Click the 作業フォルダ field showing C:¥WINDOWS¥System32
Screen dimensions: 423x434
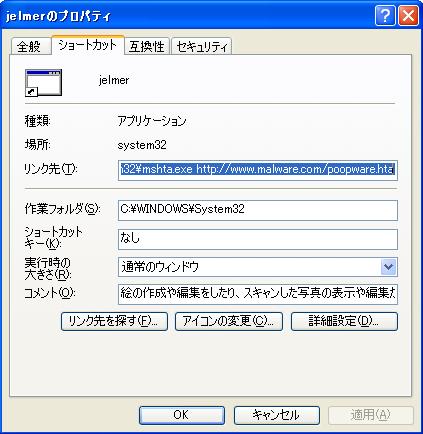tap(258, 210)
